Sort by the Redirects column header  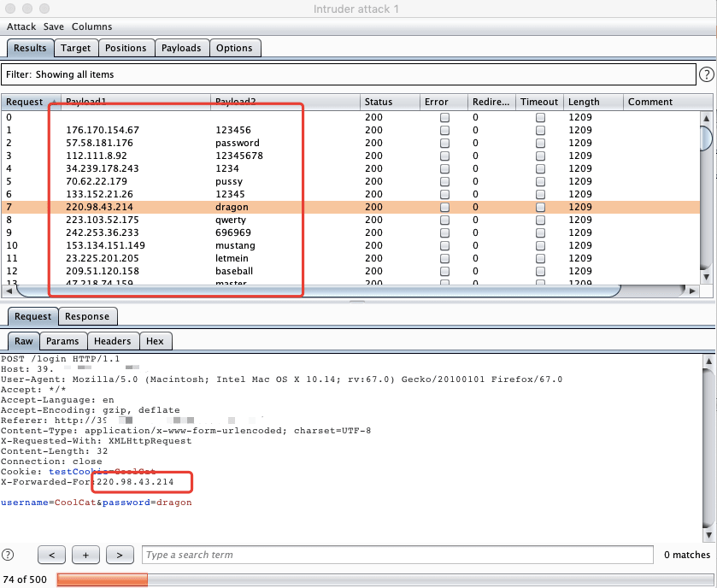click(491, 102)
